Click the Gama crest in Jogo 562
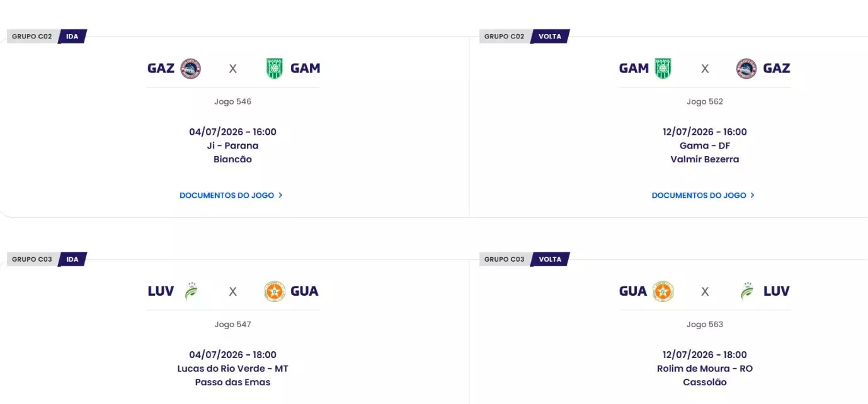 point(663,69)
